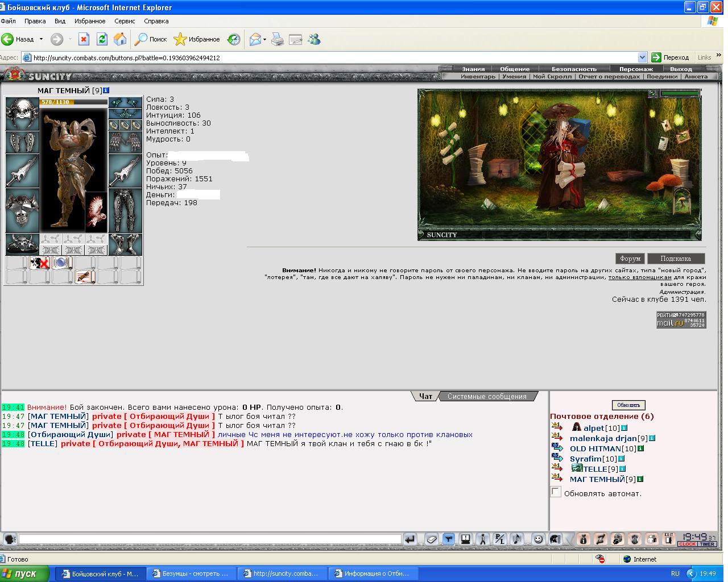Image resolution: width=728 pixels, height=582 pixels.
Task: Expand the address bar dropdown arrow
Action: tap(642, 57)
